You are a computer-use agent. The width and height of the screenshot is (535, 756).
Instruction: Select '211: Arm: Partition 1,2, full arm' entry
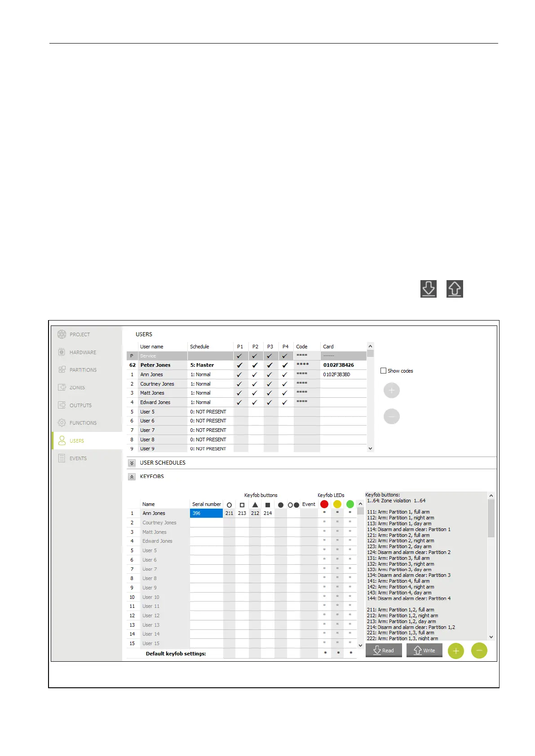(401, 610)
